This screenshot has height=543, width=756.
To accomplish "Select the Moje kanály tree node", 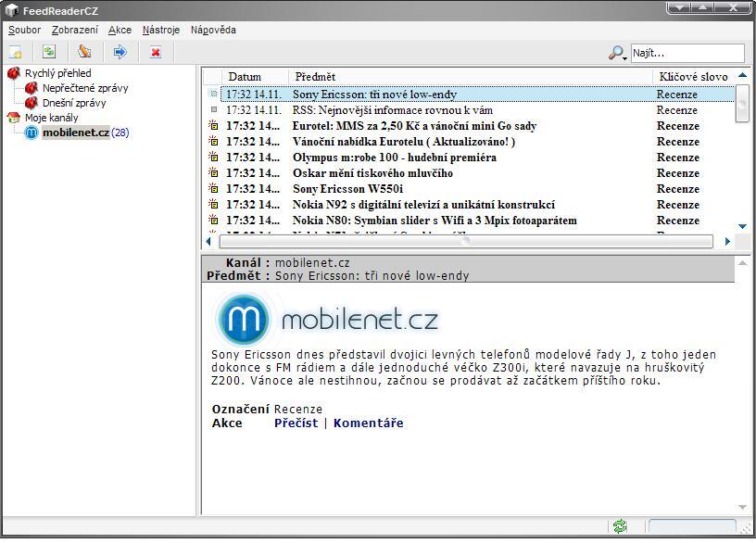I will [x=51, y=118].
